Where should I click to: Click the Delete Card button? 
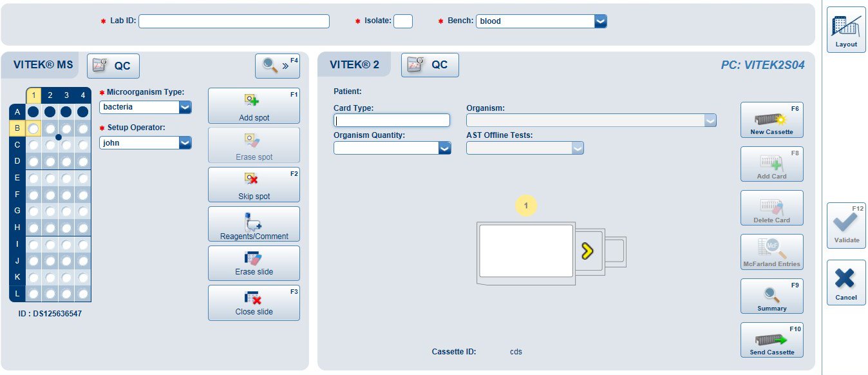click(772, 207)
